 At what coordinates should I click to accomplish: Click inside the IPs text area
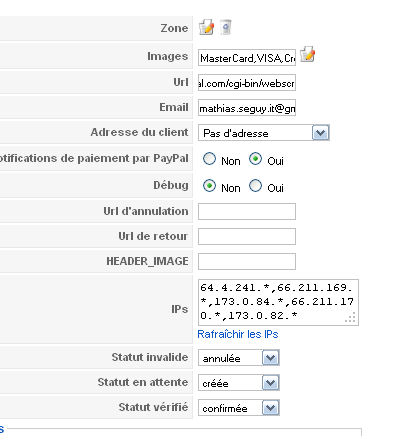point(278,302)
